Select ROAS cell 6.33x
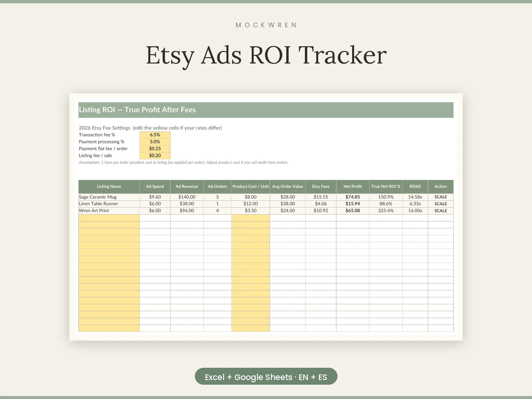Viewport: 532px width, 399px height. pos(415,204)
